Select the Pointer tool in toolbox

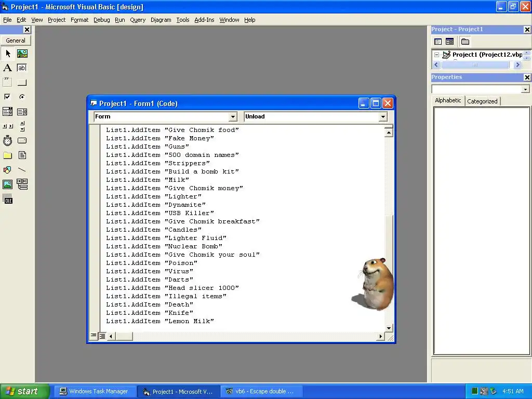click(x=7, y=54)
